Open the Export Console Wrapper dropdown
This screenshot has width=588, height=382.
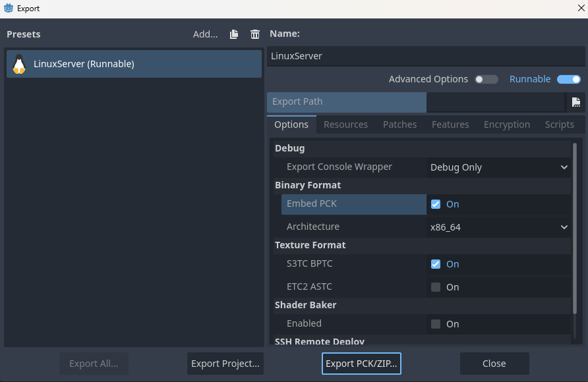click(498, 167)
